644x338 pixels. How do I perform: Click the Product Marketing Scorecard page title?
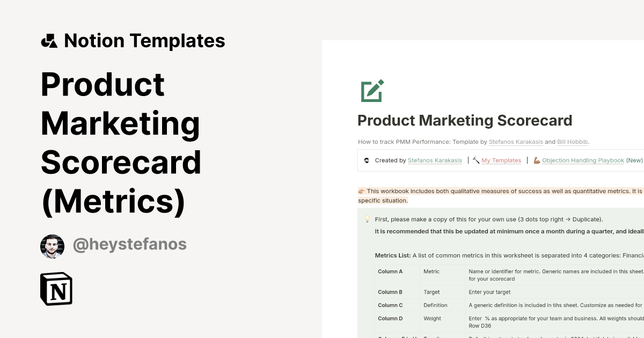point(465,120)
